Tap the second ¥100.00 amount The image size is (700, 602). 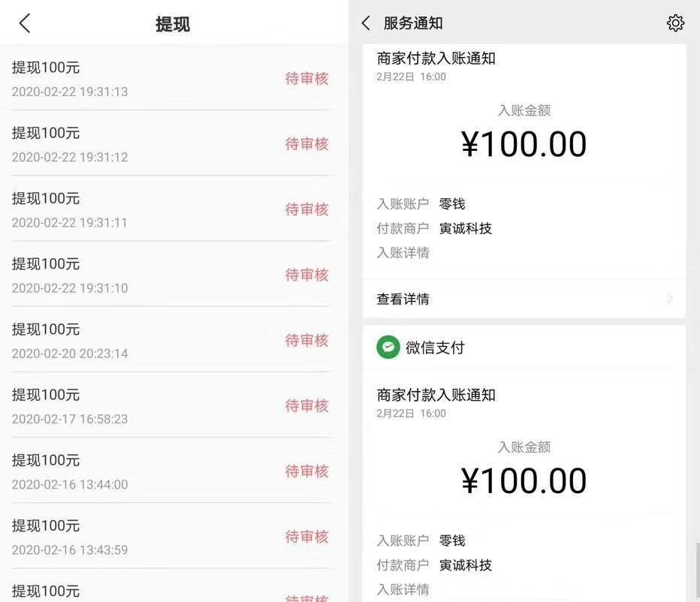pyautogui.click(x=523, y=480)
